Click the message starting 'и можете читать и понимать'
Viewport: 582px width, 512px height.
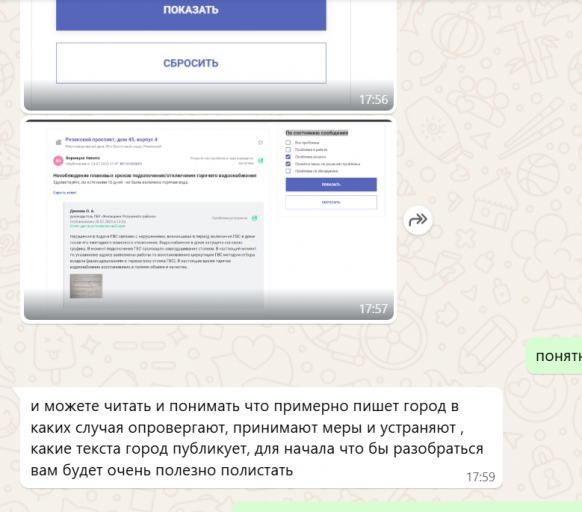[261, 438]
